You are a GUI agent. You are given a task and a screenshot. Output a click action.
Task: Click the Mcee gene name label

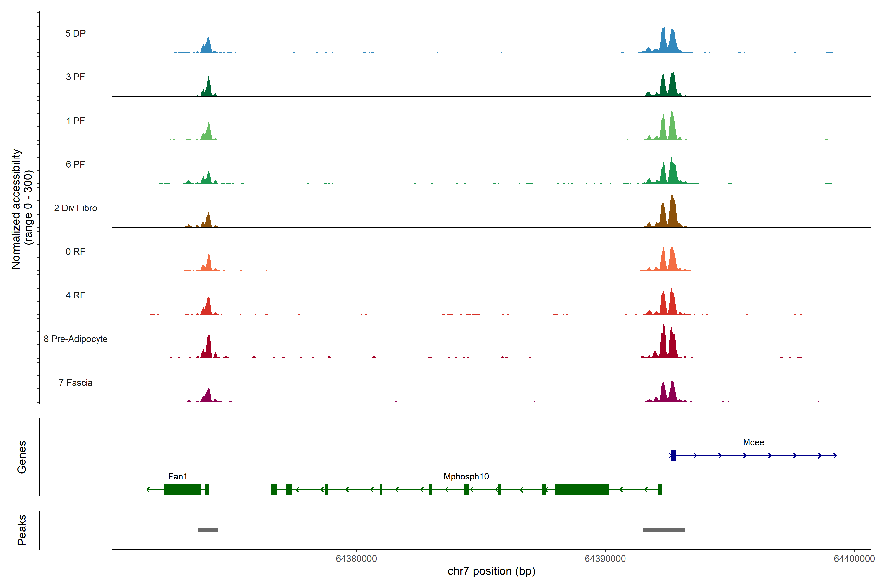point(753,442)
